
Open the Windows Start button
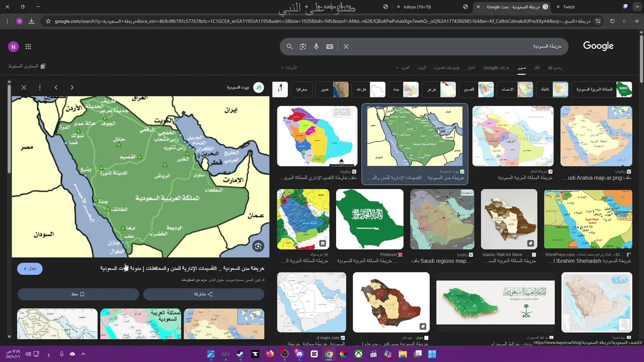[432, 354]
